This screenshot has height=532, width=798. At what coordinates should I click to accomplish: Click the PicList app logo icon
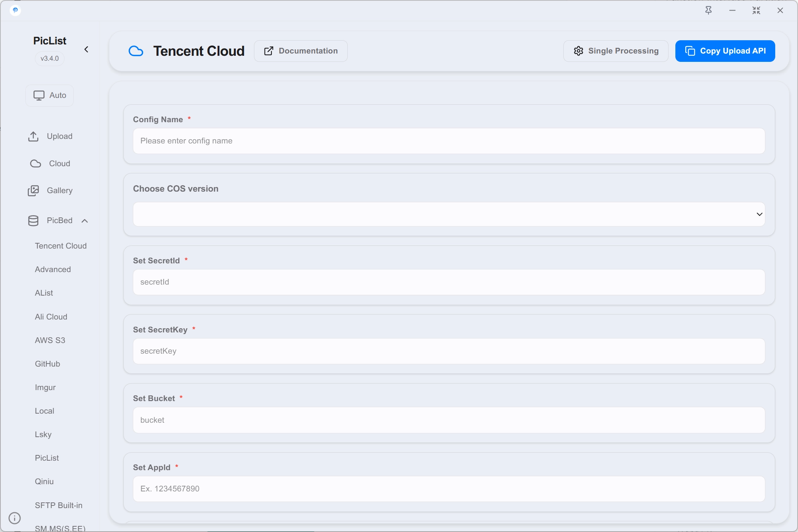tap(15, 10)
